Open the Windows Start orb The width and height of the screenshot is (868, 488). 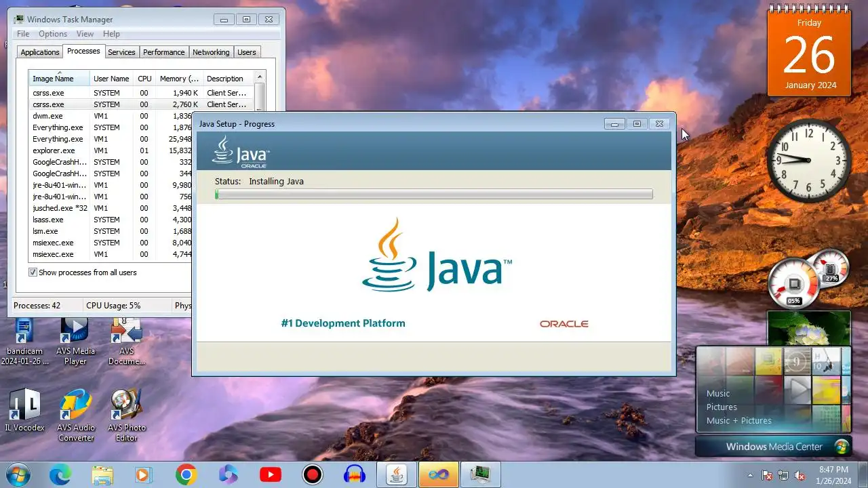18,474
